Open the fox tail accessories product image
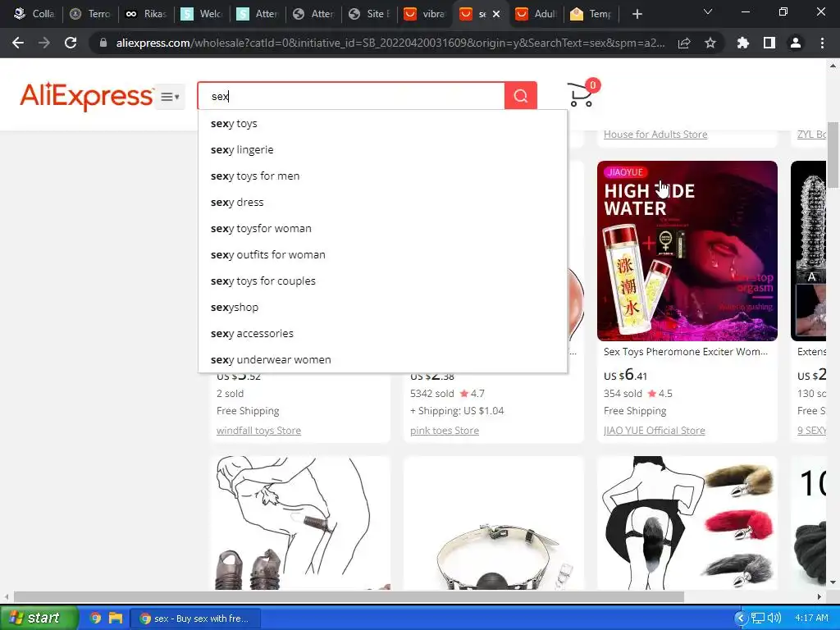840x630 pixels. pyautogui.click(x=687, y=523)
